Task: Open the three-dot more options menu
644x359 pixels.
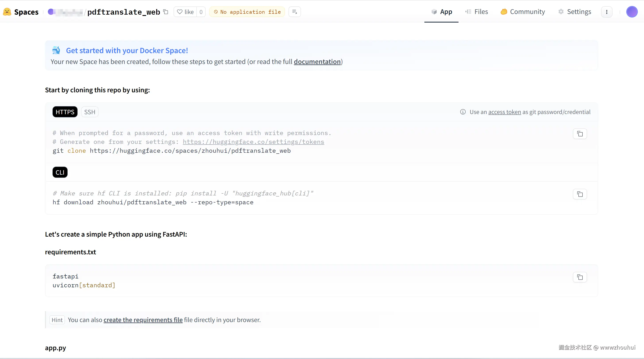Action: (x=607, y=12)
